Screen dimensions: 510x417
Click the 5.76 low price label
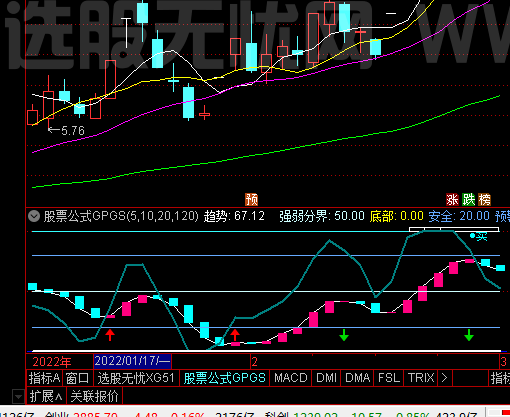[x=73, y=131]
